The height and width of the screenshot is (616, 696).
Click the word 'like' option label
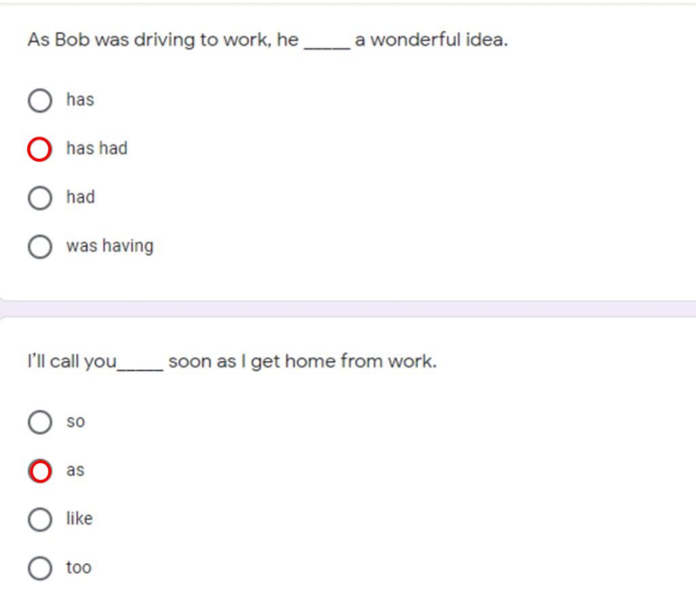click(x=80, y=518)
